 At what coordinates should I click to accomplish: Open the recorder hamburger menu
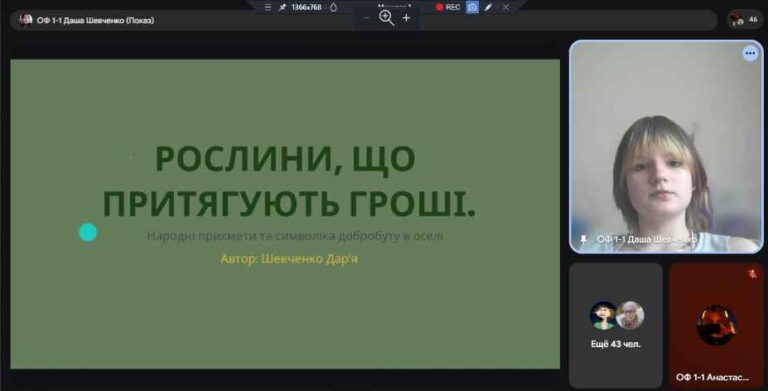click(x=267, y=7)
